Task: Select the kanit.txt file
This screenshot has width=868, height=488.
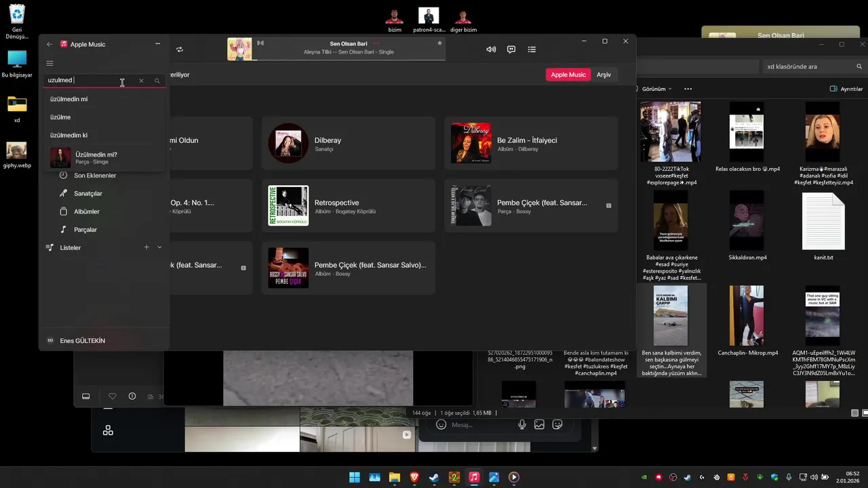Action: tap(823, 227)
